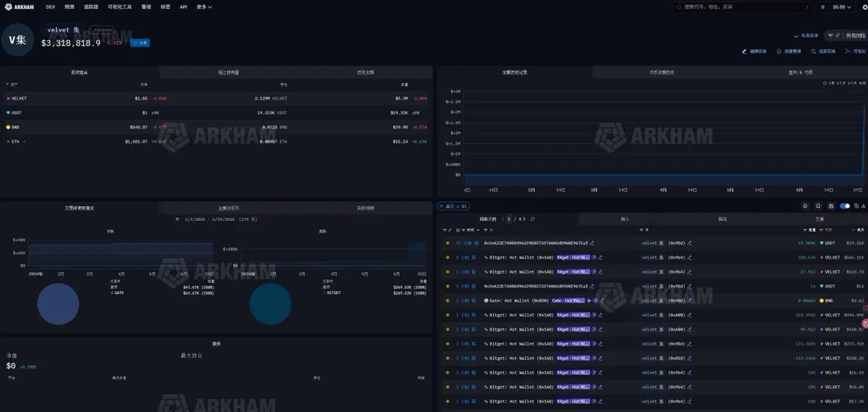Open the date range filter 1/1/2026 - 6/29/2026
The image size is (868, 412).
point(216,219)
